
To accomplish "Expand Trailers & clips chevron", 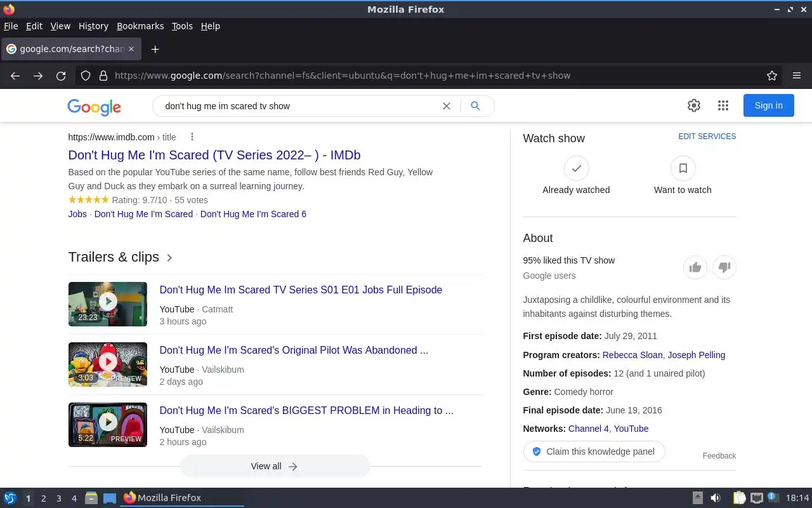I will [169, 258].
